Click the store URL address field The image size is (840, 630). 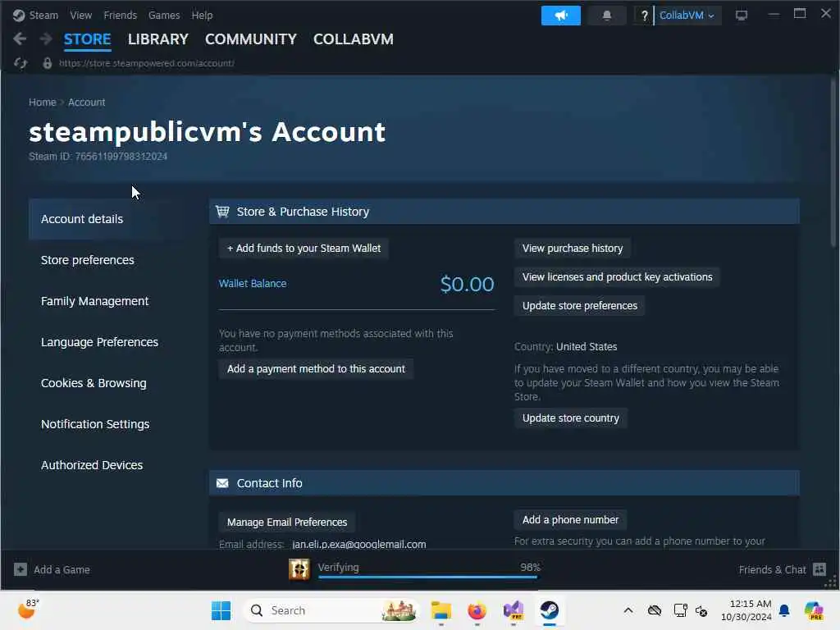pyautogui.click(x=146, y=63)
